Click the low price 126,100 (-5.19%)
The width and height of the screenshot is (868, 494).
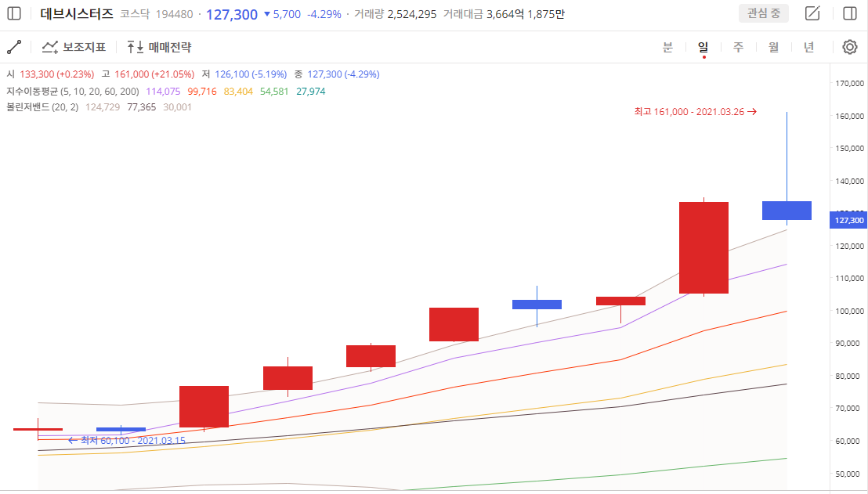pyautogui.click(x=251, y=74)
